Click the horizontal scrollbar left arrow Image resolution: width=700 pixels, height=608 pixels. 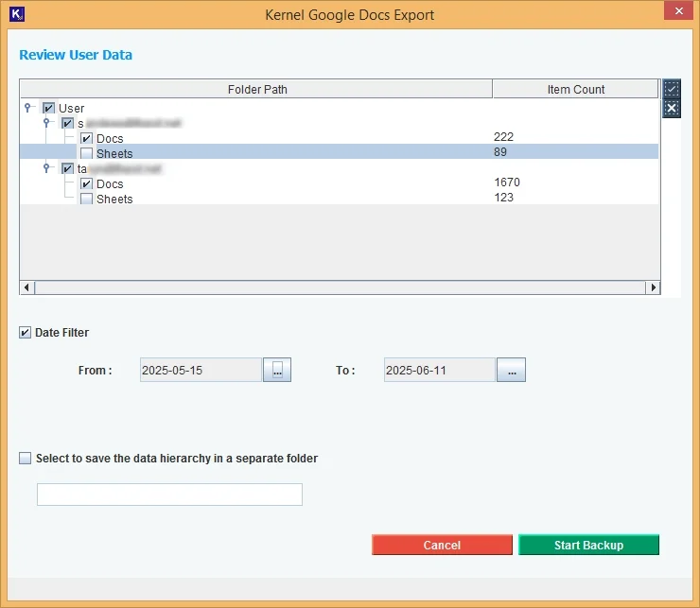point(26,287)
